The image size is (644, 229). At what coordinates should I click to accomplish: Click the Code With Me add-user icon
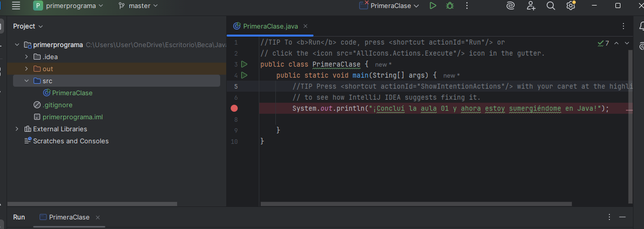tap(531, 6)
